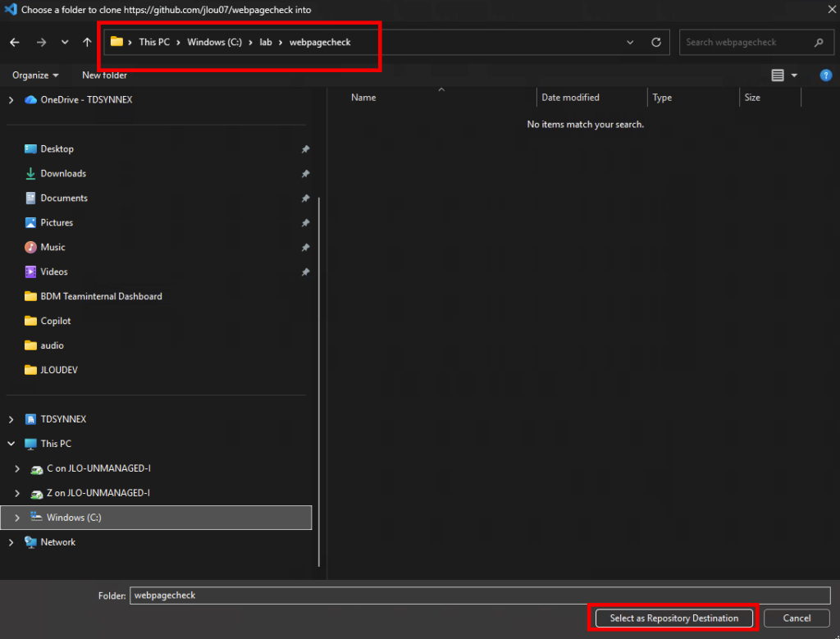Open the recent locations chevron
The height and width of the screenshot is (639, 840).
(x=65, y=43)
